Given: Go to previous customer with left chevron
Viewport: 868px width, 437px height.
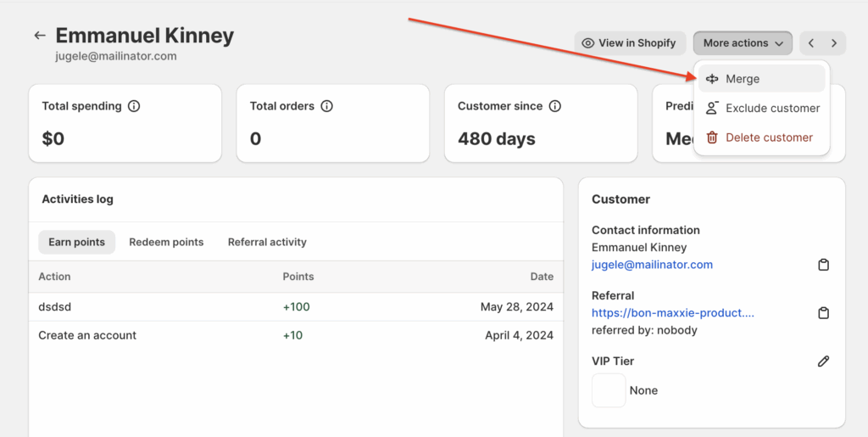Looking at the screenshot, I should tap(811, 43).
